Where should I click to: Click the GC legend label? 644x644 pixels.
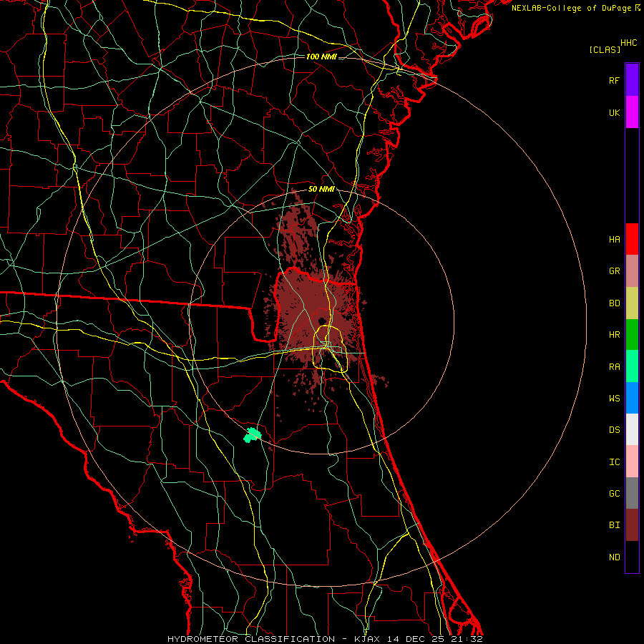click(x=614, y=494)
